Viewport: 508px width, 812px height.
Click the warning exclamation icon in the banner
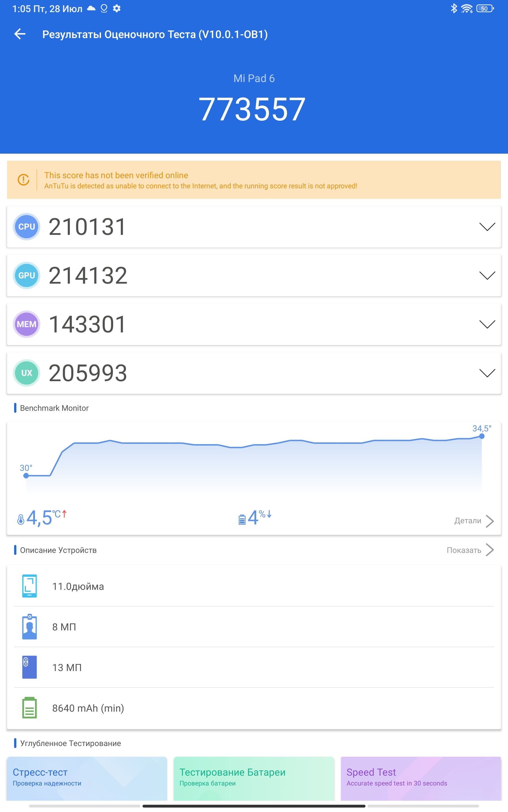[23, 180]
